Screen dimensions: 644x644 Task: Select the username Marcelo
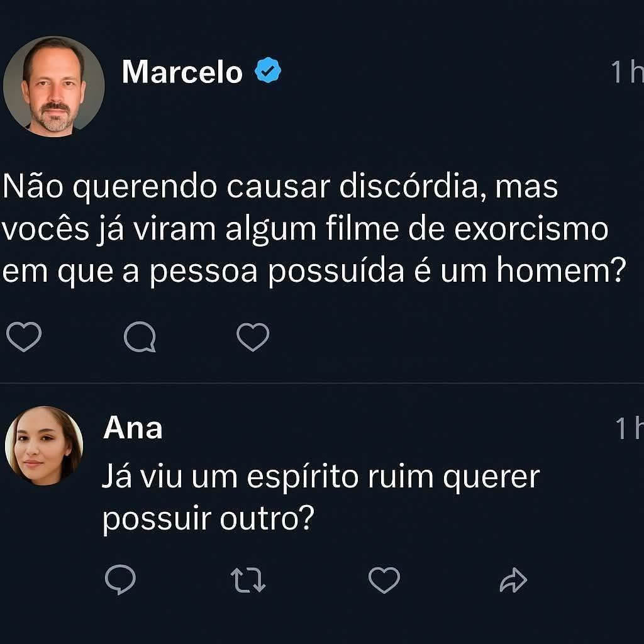pos(182,72)
